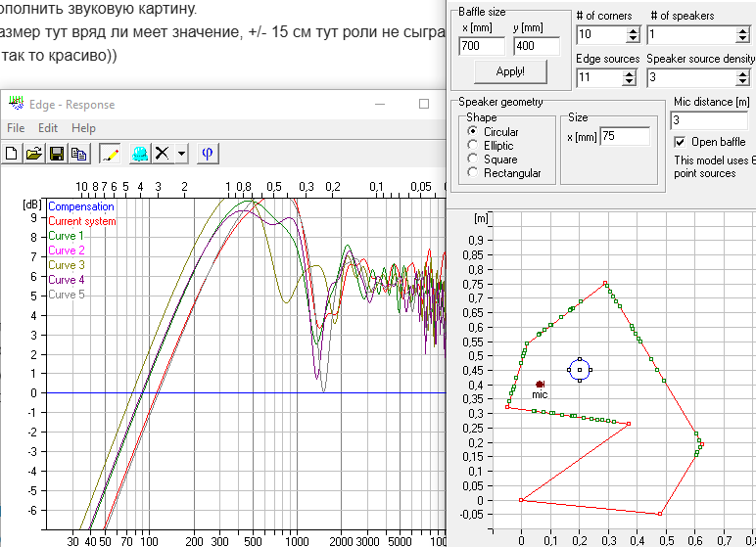The width and height of the screenshot is (756, 547).
Task: Click the Save floppy disk icon
Action: click(56, 153)
